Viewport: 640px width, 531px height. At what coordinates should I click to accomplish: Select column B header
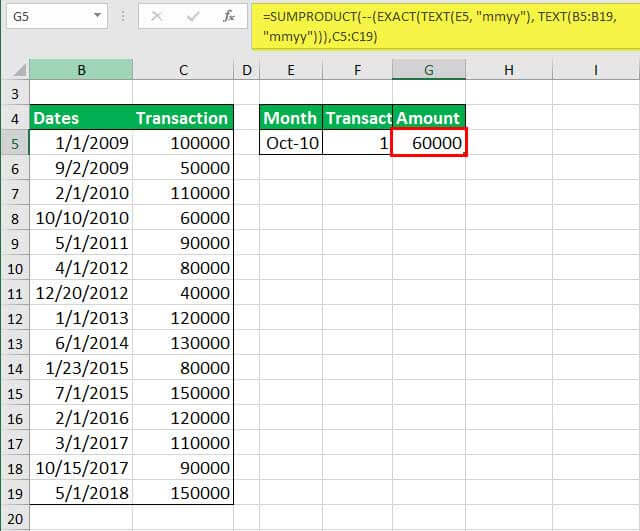81,70
